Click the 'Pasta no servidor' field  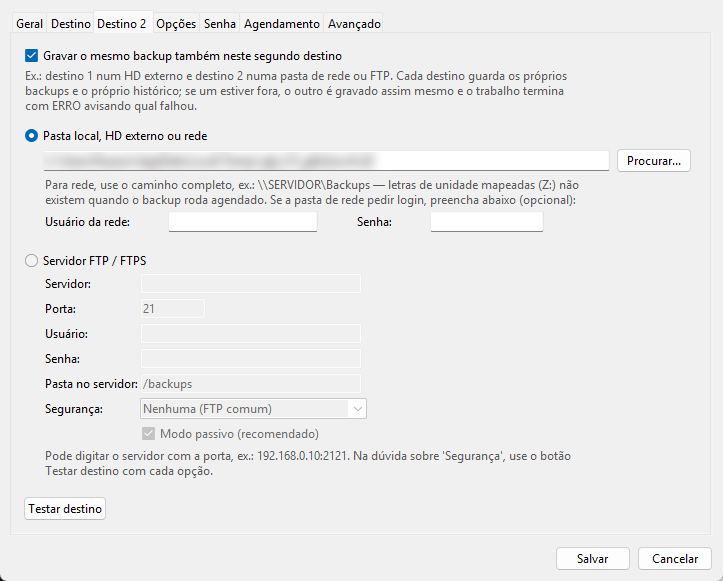point(250,384)
